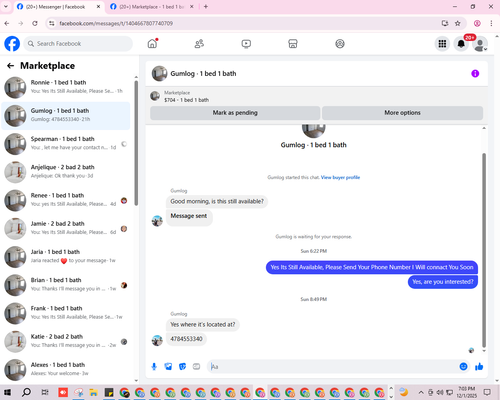
Task: Open the Friends icon in top navigation
Action: pyautogui.click(x=199, y=44)
